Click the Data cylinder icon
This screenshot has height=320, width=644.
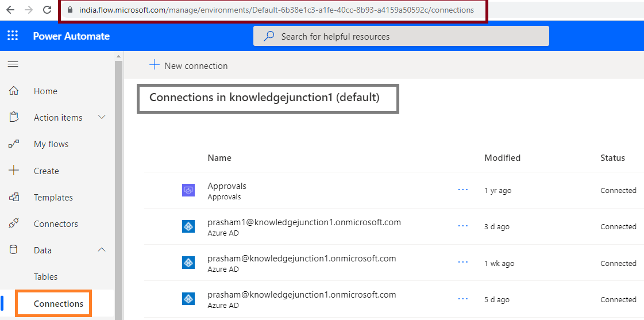coord(14,250)
